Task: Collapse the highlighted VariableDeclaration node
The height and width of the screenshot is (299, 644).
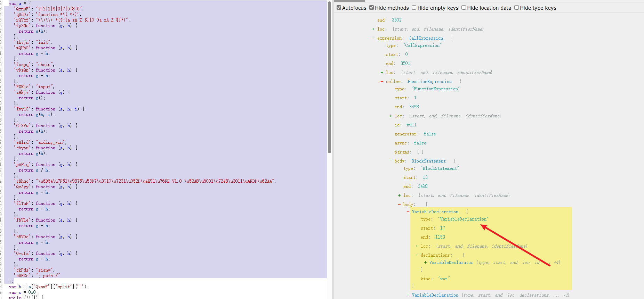Action: click(408, 212)
